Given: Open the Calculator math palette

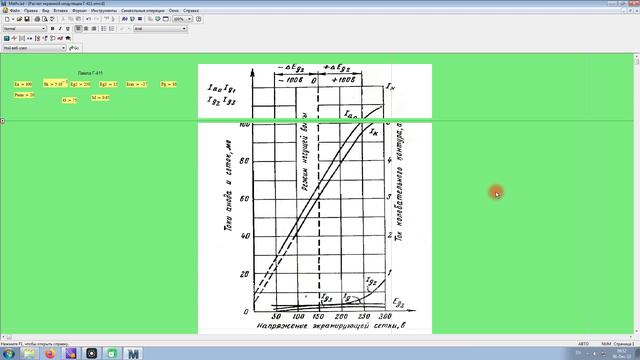Looking at the screenshot, I should point(7,38).
